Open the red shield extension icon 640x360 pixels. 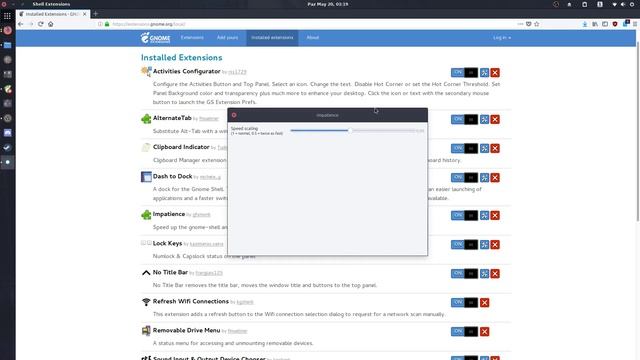tap(615, 24)
